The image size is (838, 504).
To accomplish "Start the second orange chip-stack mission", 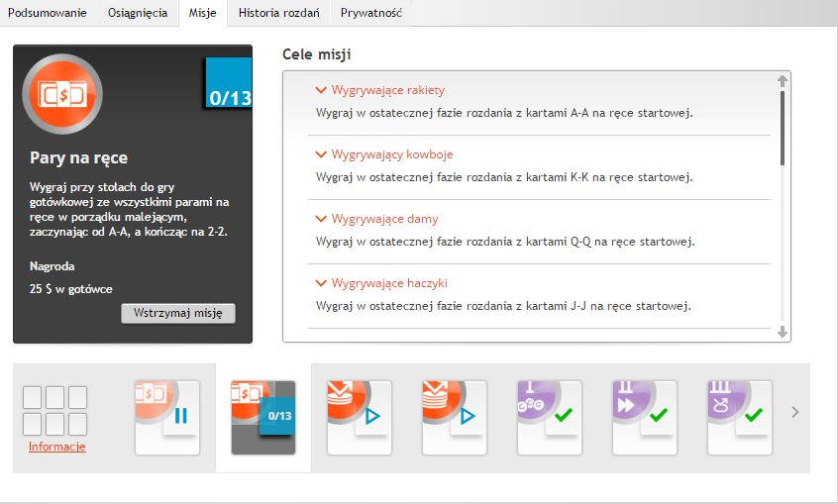I will click(x=454, y=417).
